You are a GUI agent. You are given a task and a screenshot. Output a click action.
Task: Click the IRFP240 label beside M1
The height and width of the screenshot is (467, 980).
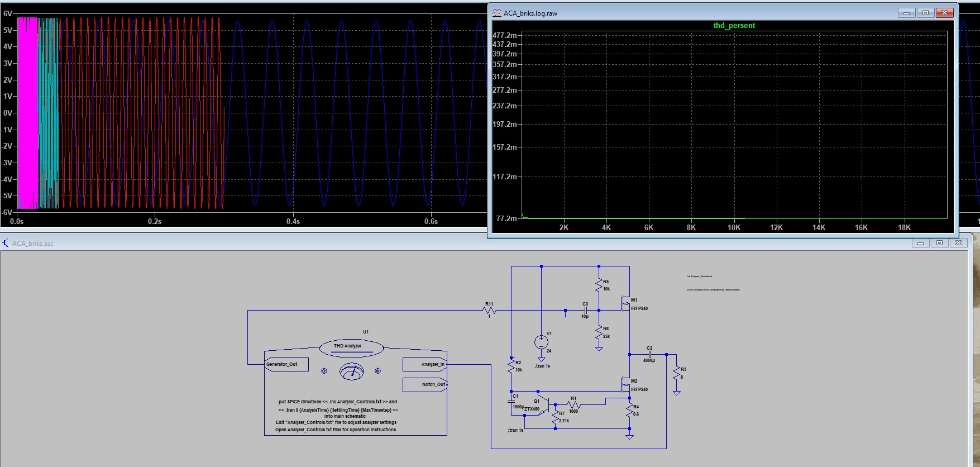[639, 308]
